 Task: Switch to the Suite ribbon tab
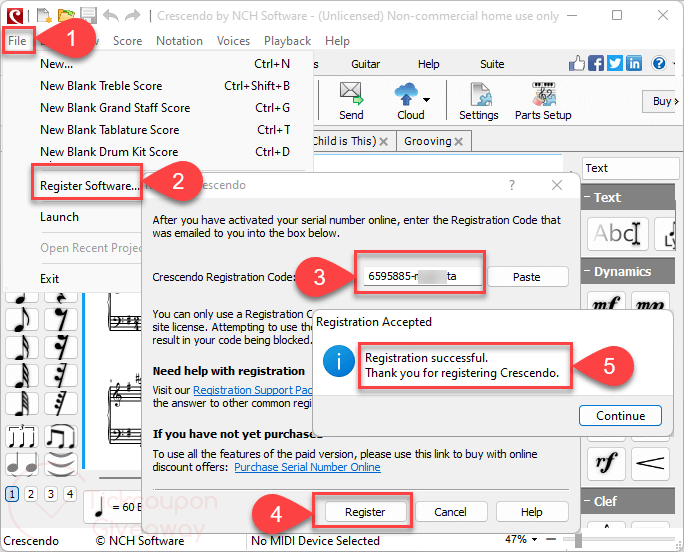492,64
